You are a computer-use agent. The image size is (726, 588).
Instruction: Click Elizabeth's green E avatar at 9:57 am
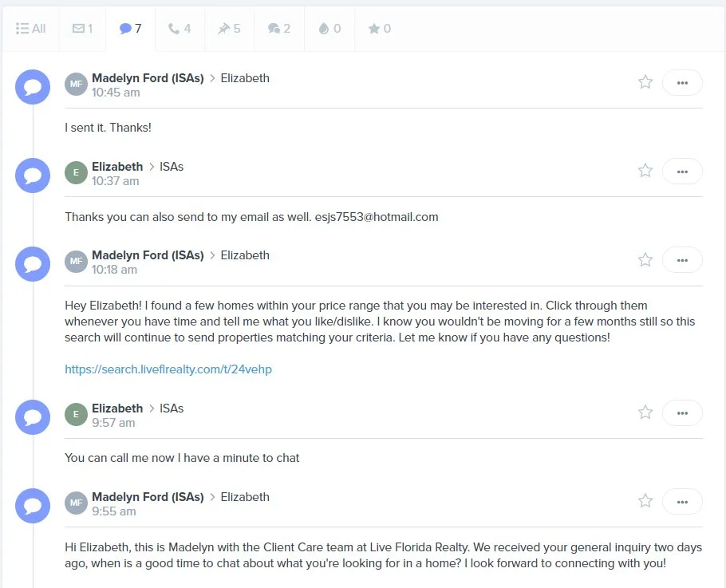(x=76, y=414)
